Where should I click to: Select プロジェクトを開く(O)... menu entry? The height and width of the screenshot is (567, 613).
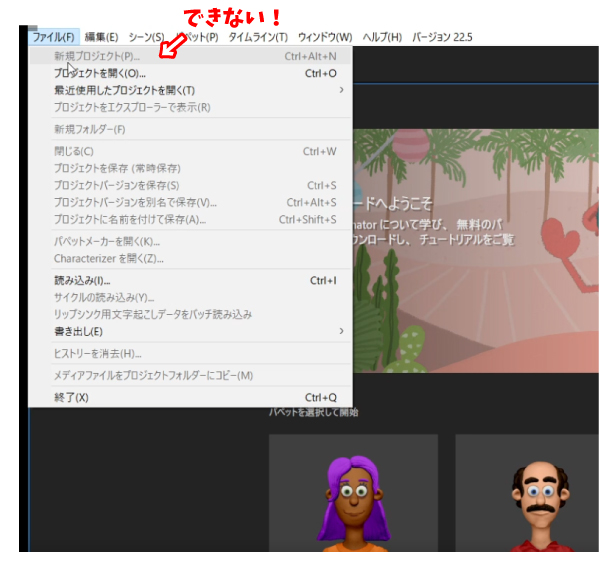99,73
